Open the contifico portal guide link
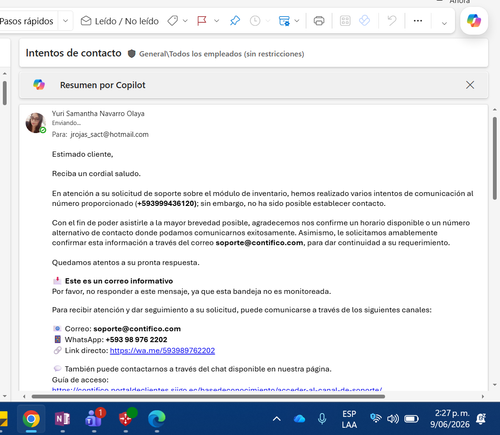The image size is (500, 435). point(217,389)
